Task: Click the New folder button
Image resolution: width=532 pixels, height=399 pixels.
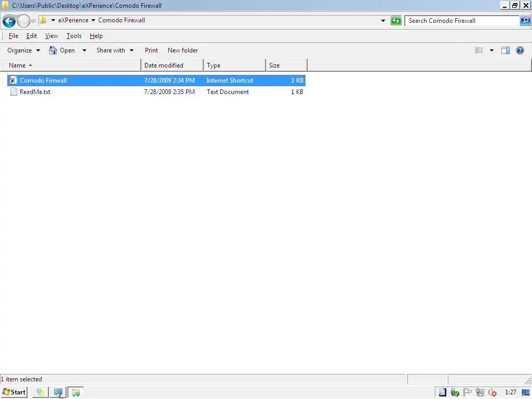Action: pos(183,50)
